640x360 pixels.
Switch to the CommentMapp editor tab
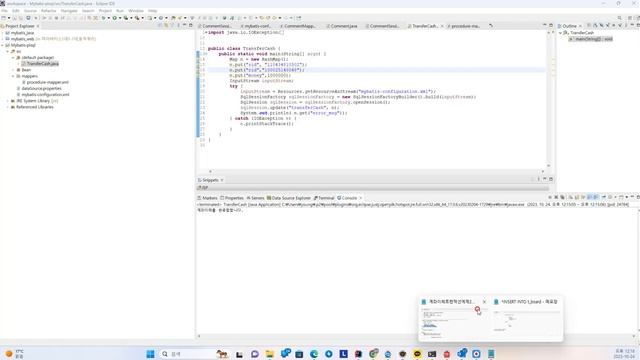point(298,26)
